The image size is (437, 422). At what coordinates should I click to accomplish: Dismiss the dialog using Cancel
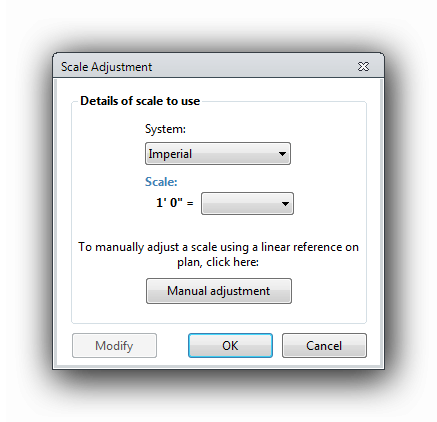click(x=324, y=346)
